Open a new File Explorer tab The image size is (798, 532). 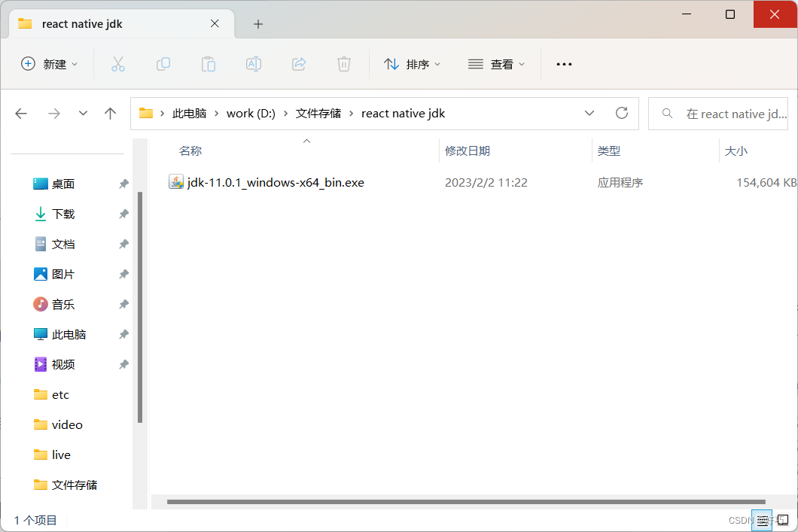(x=258, y=24)
